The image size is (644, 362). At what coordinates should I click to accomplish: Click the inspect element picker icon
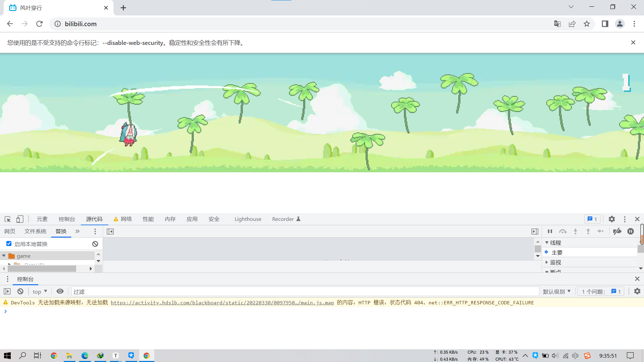[x=7, y=219]
